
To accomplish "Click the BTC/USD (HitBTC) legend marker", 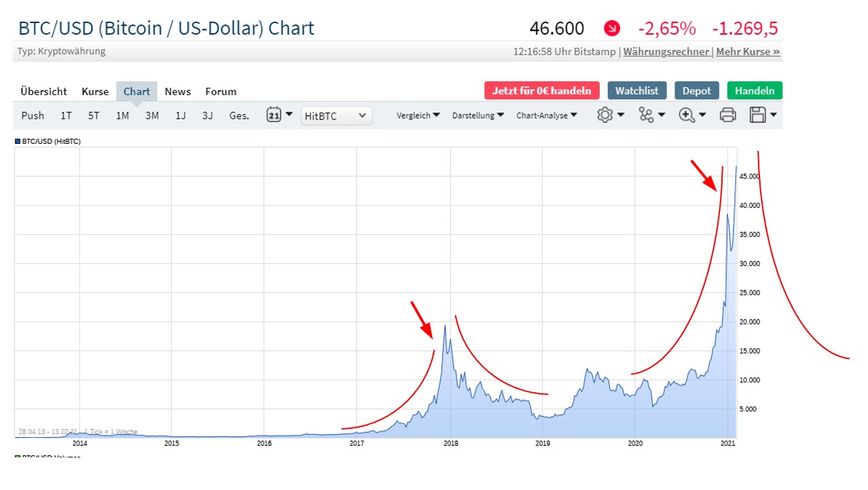I will [x=17, y=141].
